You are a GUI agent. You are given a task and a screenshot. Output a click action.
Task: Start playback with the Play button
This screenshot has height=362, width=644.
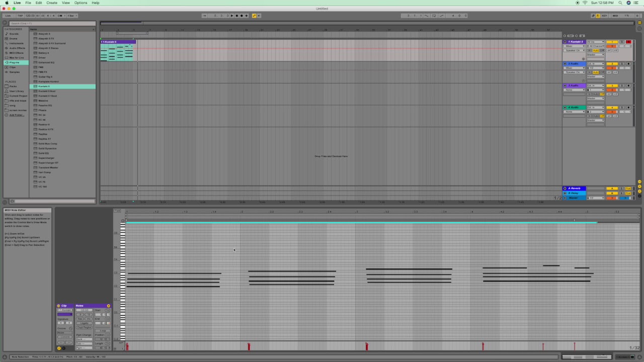tap(232, 16)
